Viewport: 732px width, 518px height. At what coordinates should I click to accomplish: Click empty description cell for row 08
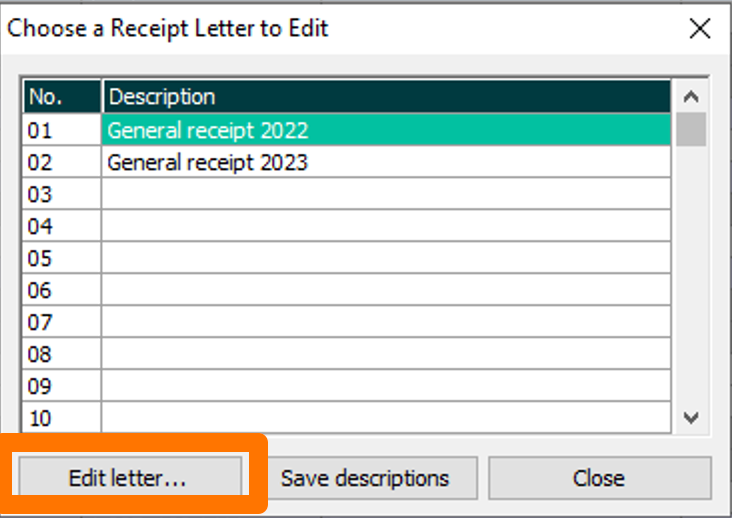pos(387,354)
